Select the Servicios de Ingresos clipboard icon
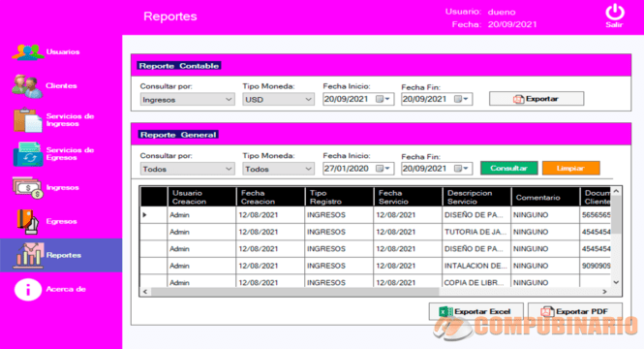The height and width of the screenshot is (349, 644). click(27, 120)
